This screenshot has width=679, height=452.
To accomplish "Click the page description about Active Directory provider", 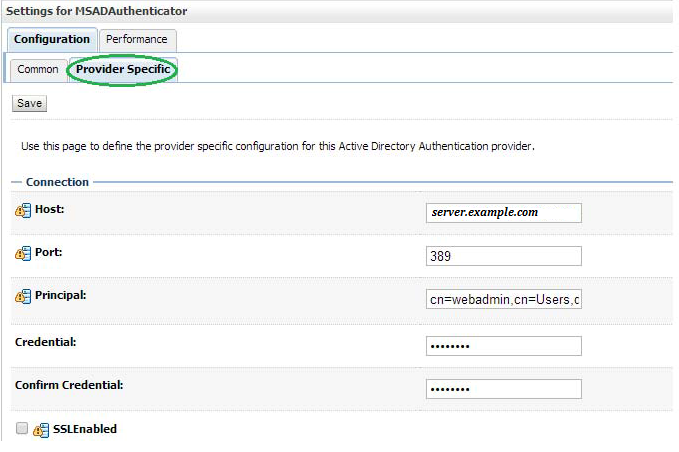I will coord(278,146).
